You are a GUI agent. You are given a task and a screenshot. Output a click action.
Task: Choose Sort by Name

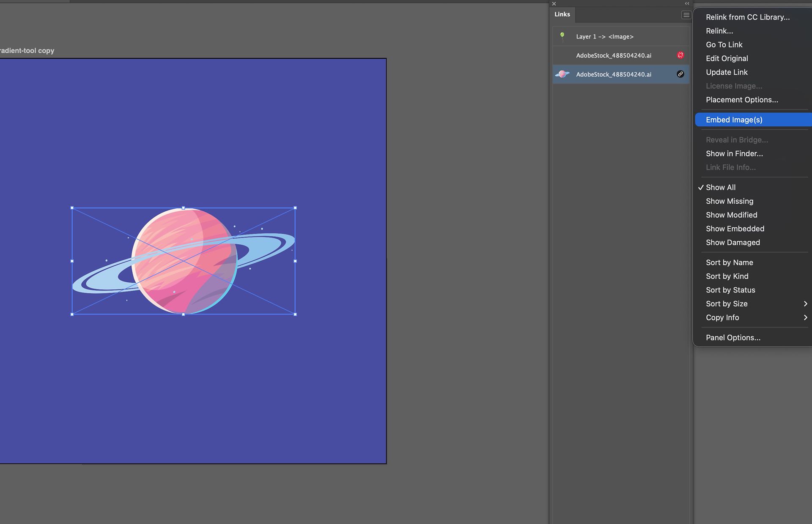[x=729, y=262]
